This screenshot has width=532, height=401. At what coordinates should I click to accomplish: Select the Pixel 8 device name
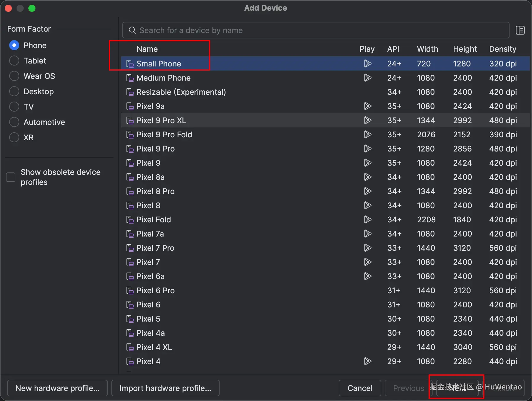pos(148,206)
